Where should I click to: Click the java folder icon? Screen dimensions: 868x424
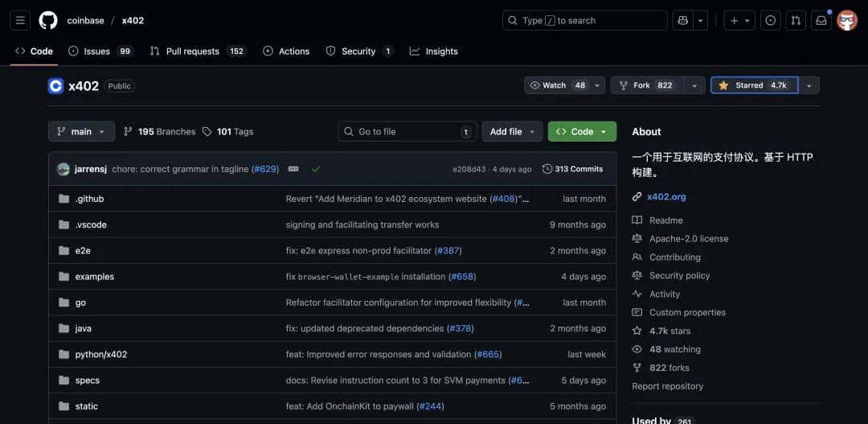click(63, 329)
